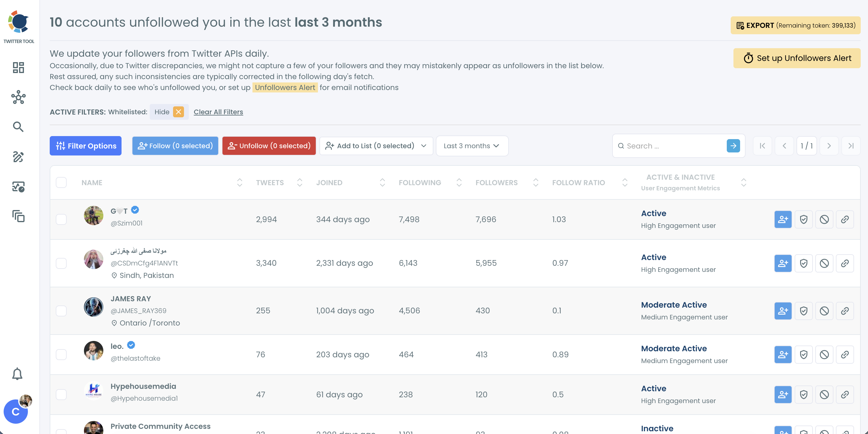Remove the Whitelisted Hide filter
Viewport: 868px width, 434px height.
[x=179, y=112]
